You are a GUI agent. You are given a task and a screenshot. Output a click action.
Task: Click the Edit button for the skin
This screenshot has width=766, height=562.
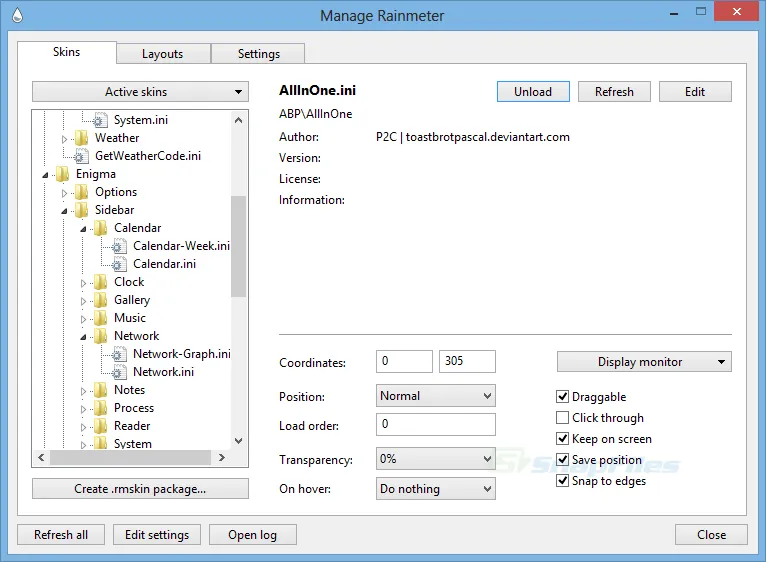695,92
